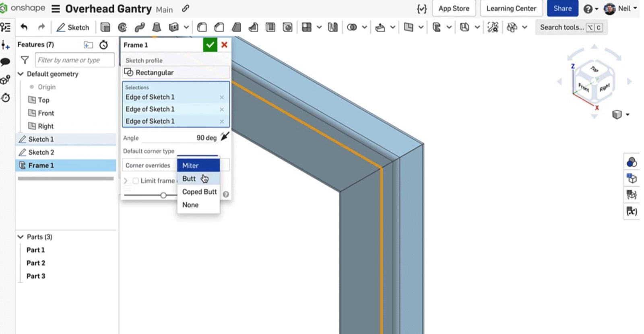Image resolution: width=644 pixels, height=334 pixels.
Task: Open the Learning Center
Action: coord(511,8)
